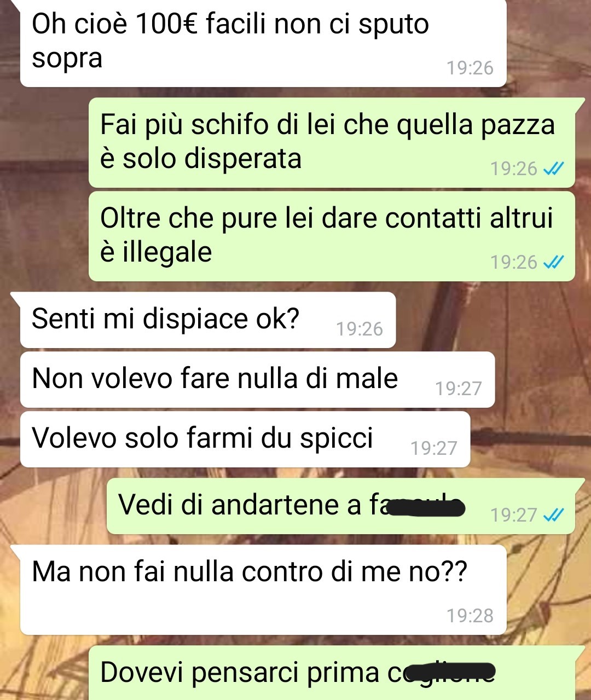
Task: Tap message "Oltre che pure lei dare contatti"
Action: point(332,236)
